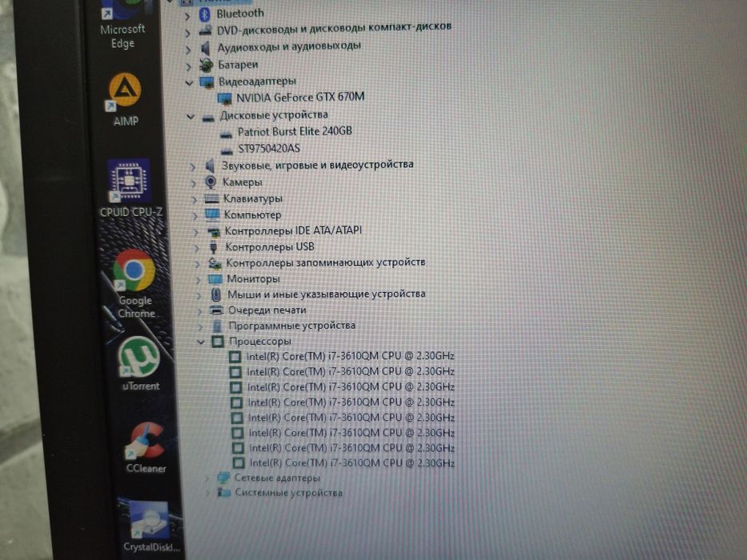Launch Google Chrome from the desktop
Screen dimensions: 747x560
pyautogui.click(x=135, y=284)
